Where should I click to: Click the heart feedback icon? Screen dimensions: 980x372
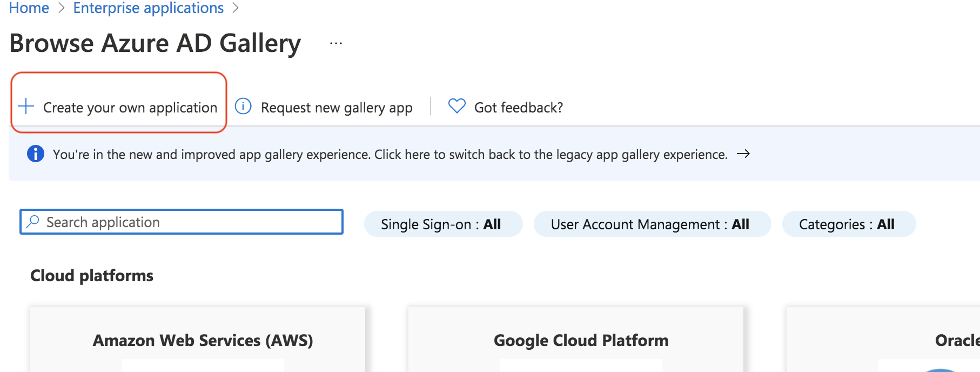point(457,106)
